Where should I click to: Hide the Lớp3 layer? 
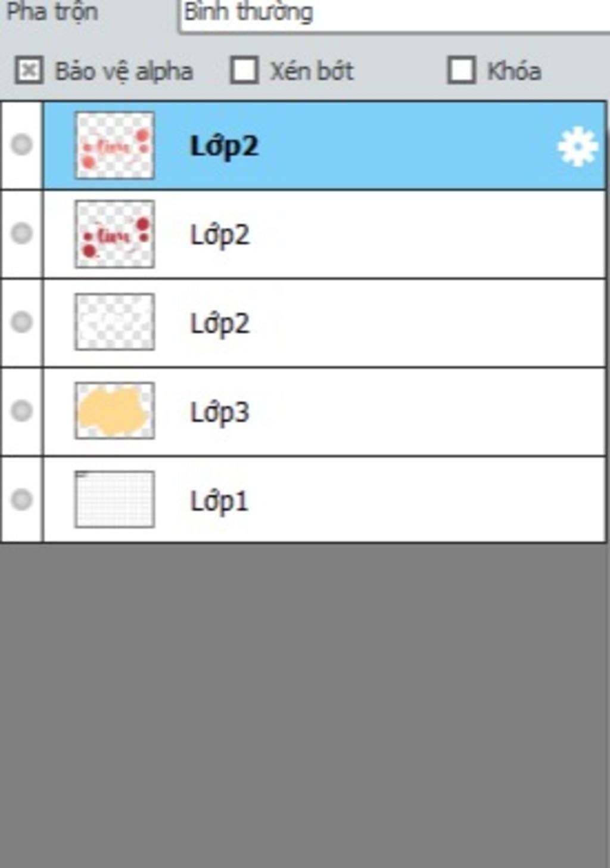[x=22, y=411]
